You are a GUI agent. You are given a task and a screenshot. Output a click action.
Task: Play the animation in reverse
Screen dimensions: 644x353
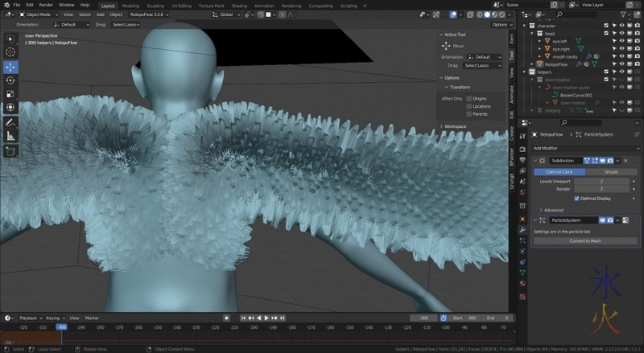click(x=258, y=318)
